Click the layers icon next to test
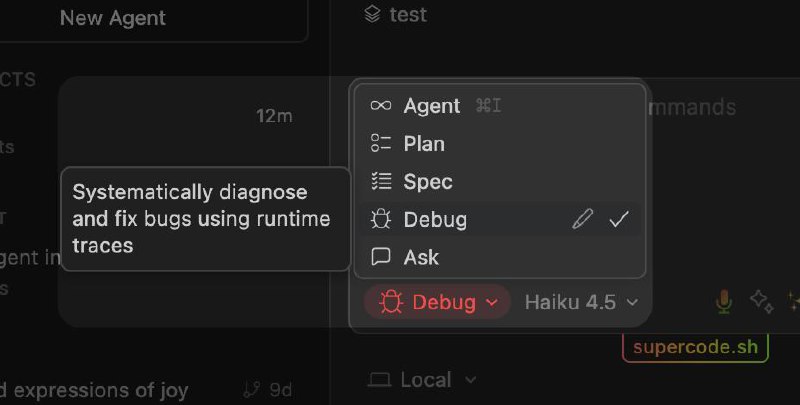 pos(373,14)
